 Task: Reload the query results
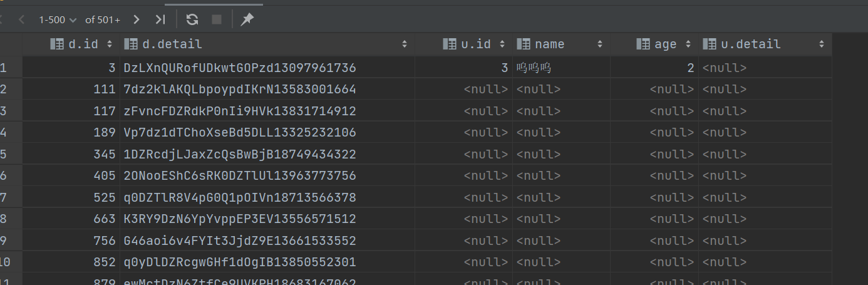point(192,19)
